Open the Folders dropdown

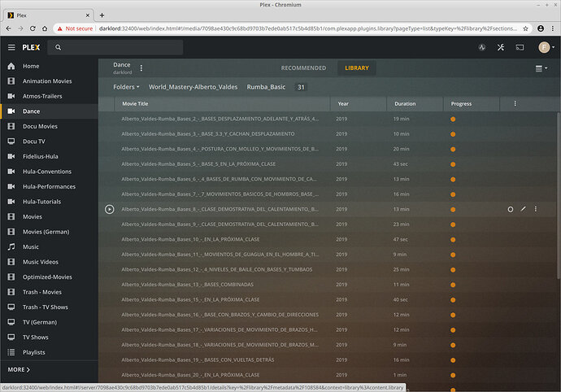(x=126, y=87)
